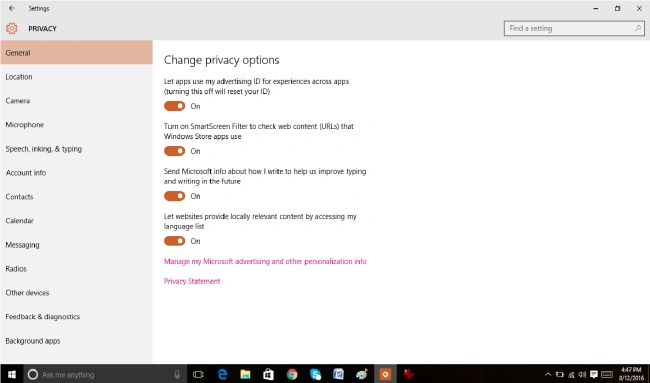Click the active Settings taskbar icon
The image size is (650, 383).
pos(385,374)
